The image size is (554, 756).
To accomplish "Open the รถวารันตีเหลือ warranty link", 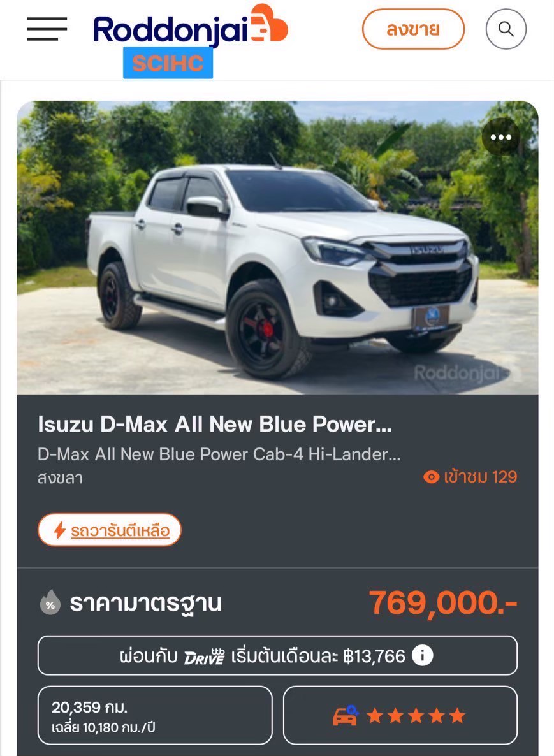I will pos(120,531).
